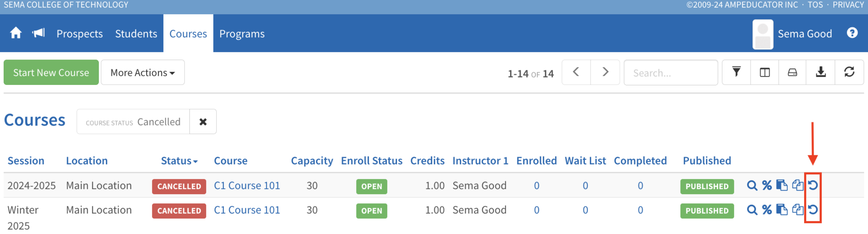This screenshot has height=234, width=868.
Task: Click the print icon in toolbar
Action: point(792,72)
